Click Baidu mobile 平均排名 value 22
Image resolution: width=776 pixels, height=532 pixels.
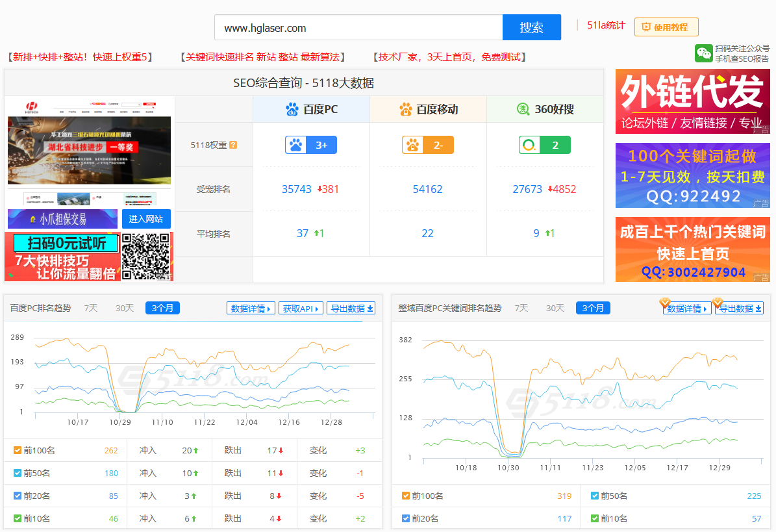[427, 234]
